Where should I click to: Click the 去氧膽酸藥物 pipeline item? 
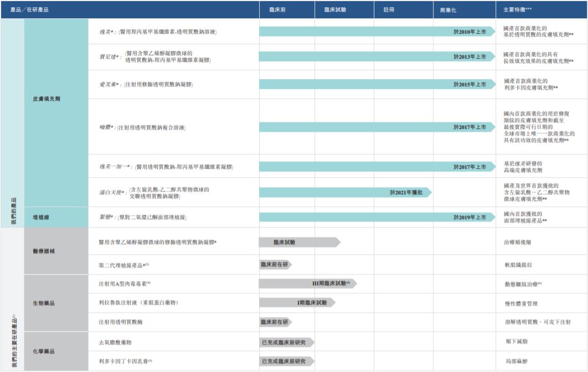coord(115,342)
